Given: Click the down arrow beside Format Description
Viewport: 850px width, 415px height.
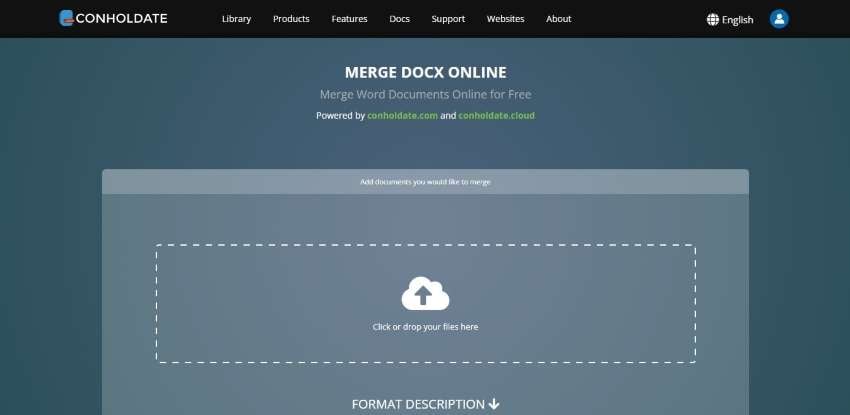Looking at the screenshot, I should pos(493,404).
